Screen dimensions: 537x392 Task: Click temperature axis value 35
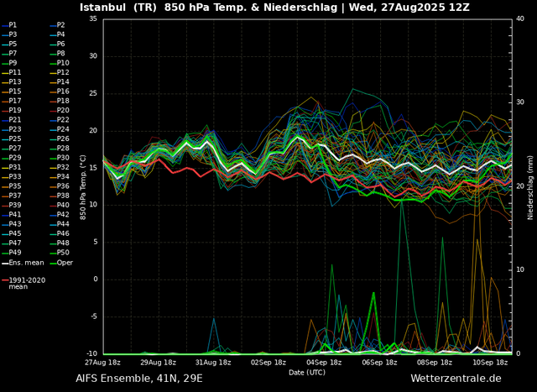click(93, 18)
